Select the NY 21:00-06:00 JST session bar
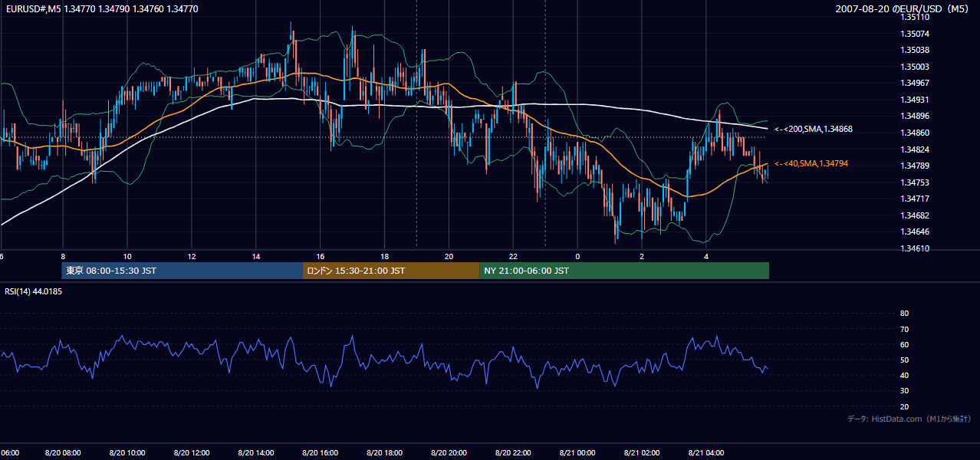Image resolution: width=980 pixels, height=460 pixels. click(x=624, y=271)
